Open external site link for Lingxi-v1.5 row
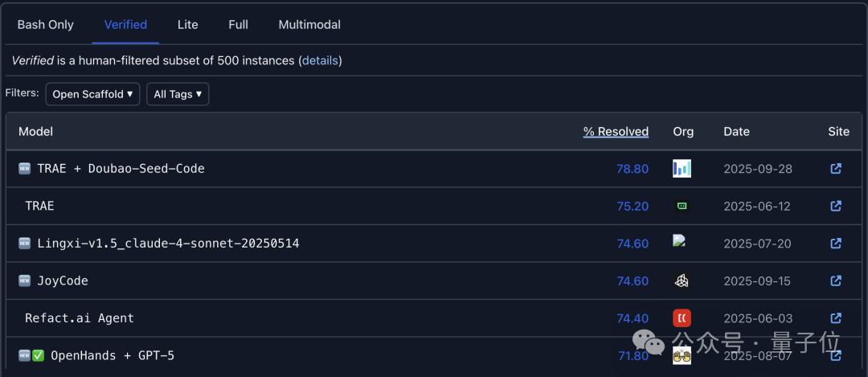 tap(836, 243)
